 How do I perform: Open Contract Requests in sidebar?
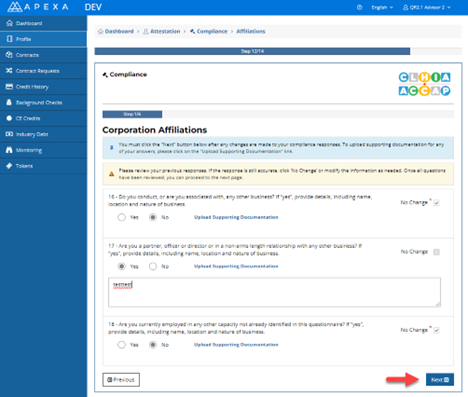coord(43,71)
